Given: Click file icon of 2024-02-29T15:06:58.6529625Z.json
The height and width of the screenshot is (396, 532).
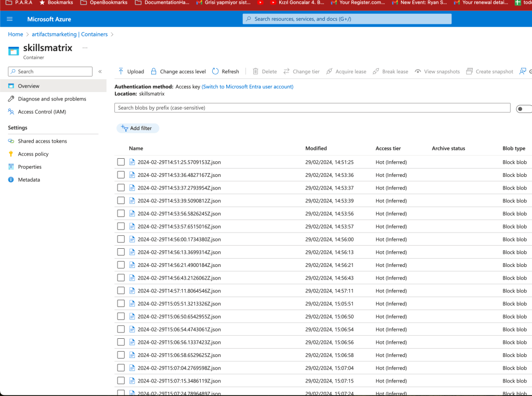Looking at the screenshot, I should 132,355.
